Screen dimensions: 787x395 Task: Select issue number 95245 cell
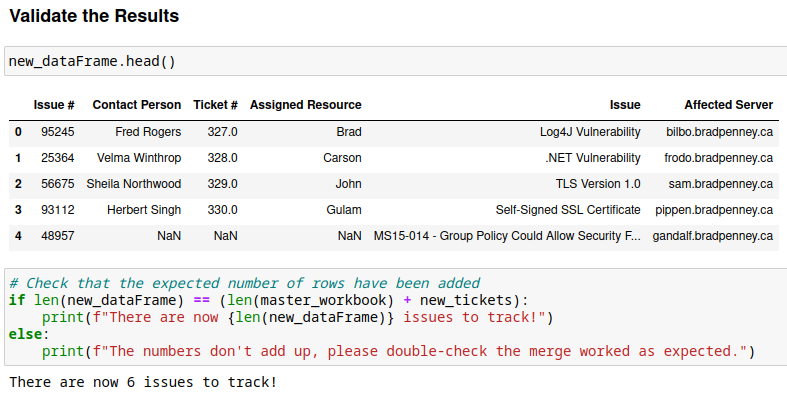pos(58,132)
